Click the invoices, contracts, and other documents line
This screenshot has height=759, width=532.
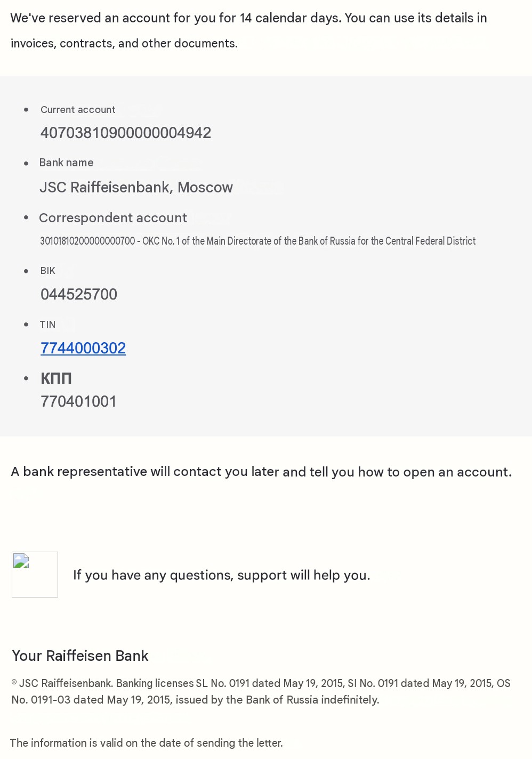(124, 44)
